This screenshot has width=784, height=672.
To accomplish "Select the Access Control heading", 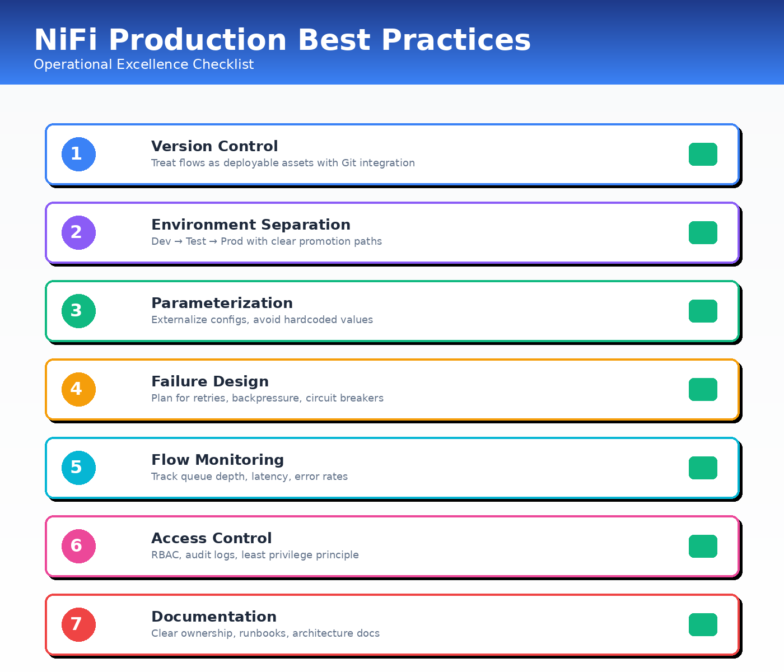I will (211, 538).
